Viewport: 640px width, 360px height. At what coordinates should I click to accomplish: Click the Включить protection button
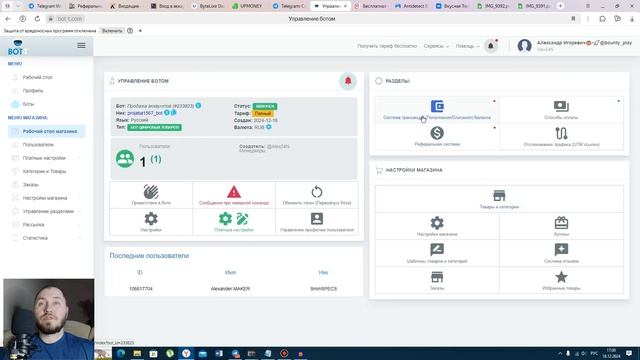click(x=112, y=31)
